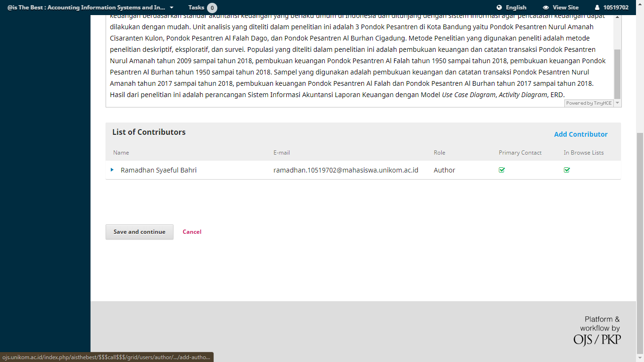Click the Cancel link

pyautogui.click(x=192, y=232)
